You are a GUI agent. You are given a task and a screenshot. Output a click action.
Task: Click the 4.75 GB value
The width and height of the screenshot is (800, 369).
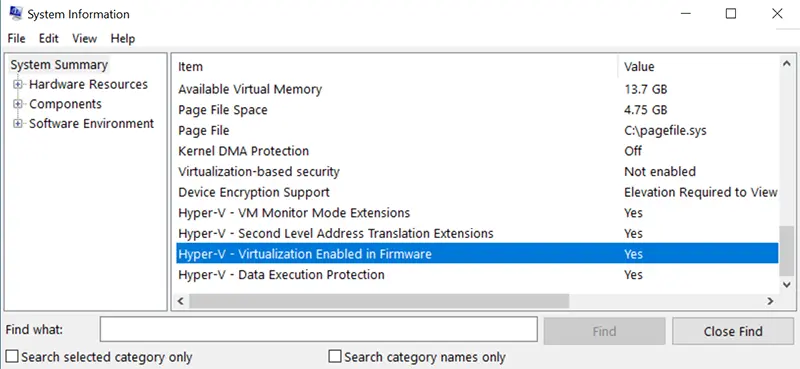pos(645,110)
